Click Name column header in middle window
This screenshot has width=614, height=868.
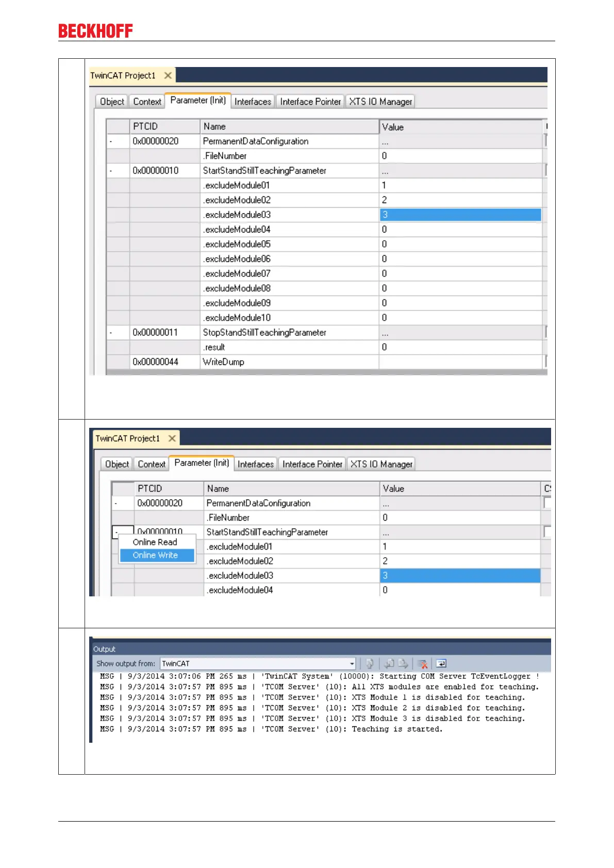(x=292, y=489)
